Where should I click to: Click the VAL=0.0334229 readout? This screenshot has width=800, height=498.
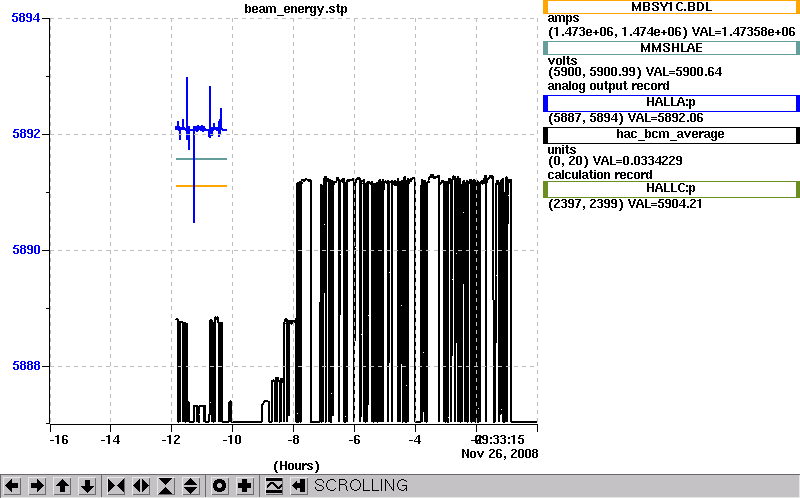click(637, 161)
